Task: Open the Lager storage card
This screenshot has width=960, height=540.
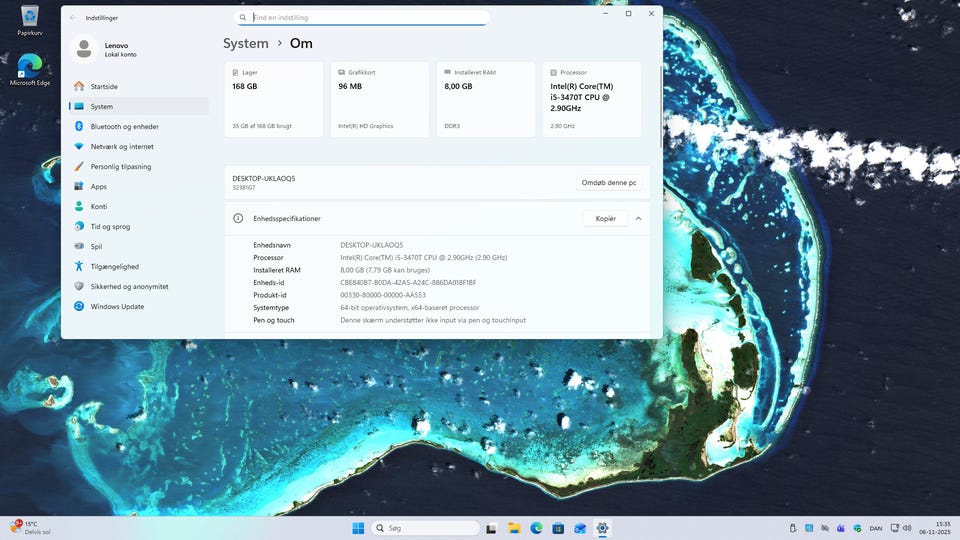Action: coord(274,99)
